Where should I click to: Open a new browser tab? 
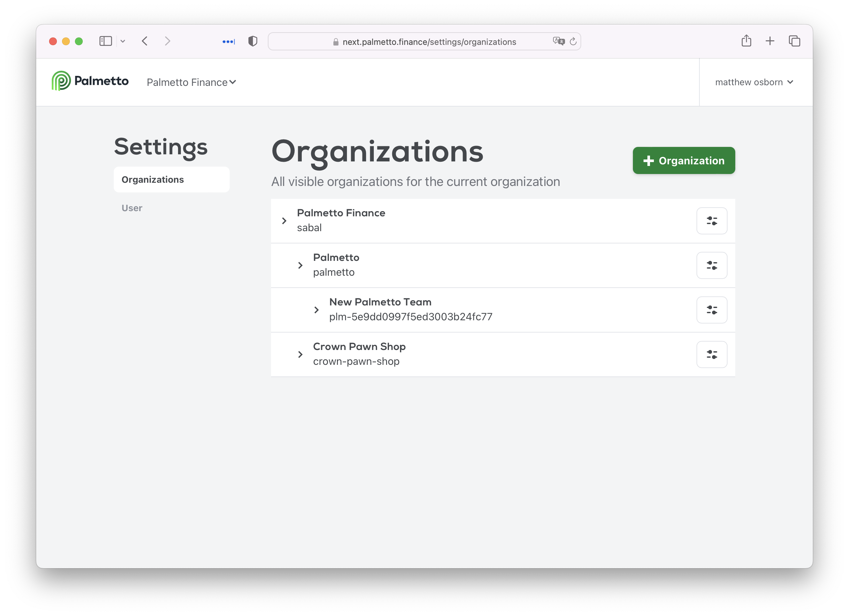(x=770, y=41)
